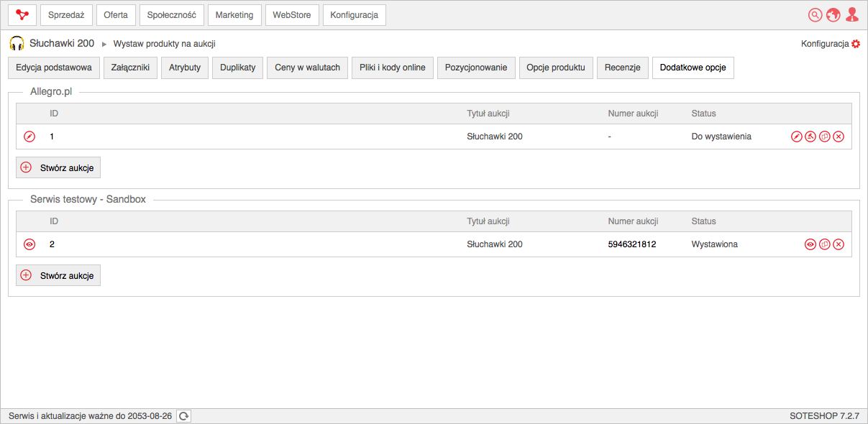868x424 pixels.
Task: Click Stwórz aukcje under Allegro.pl
Action: point(58,167)
